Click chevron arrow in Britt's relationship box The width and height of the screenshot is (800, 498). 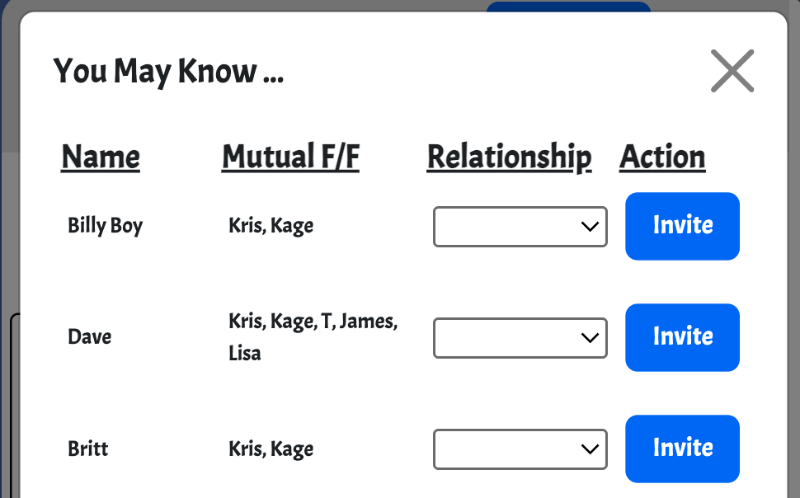coord(589,449)
